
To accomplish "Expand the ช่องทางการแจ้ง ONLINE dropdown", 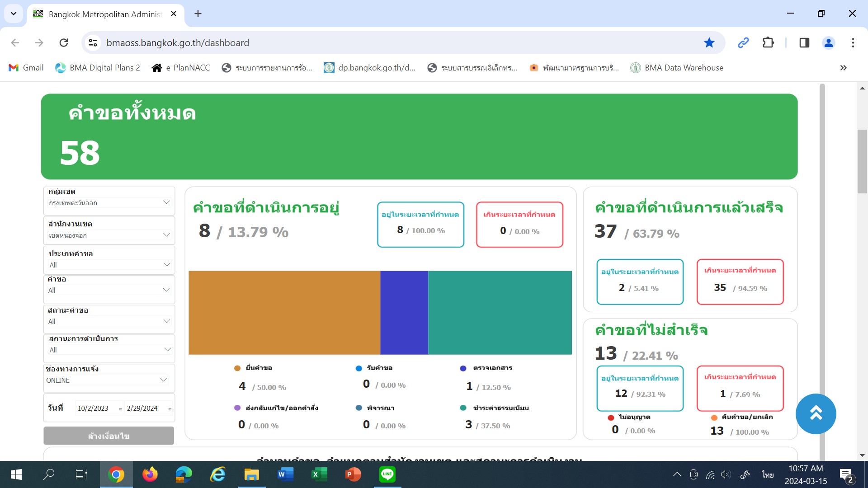I will click(x=107, y=380).
